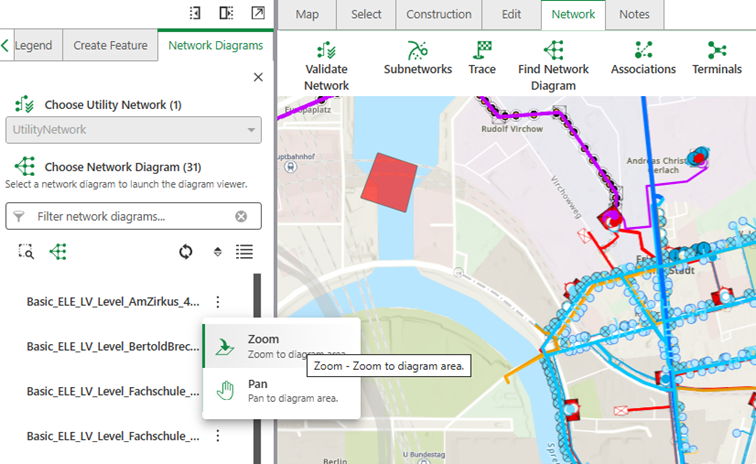This screenshot has height=464, width=756.
Task: Click the diagram list scrollbar
Action: 257,369
